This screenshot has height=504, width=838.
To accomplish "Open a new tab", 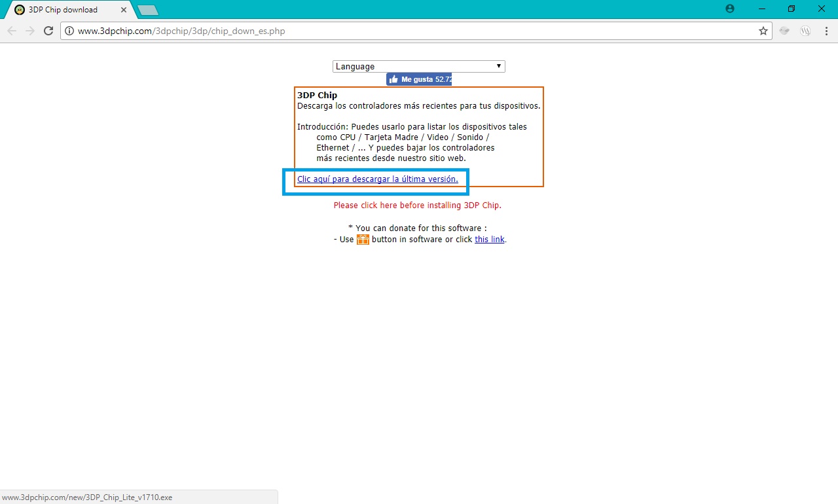I will pos(148,10).
